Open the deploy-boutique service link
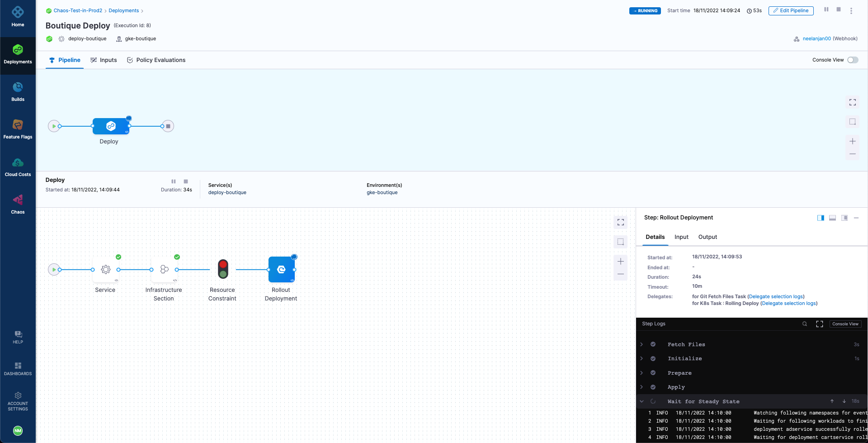 pos(227,193)
